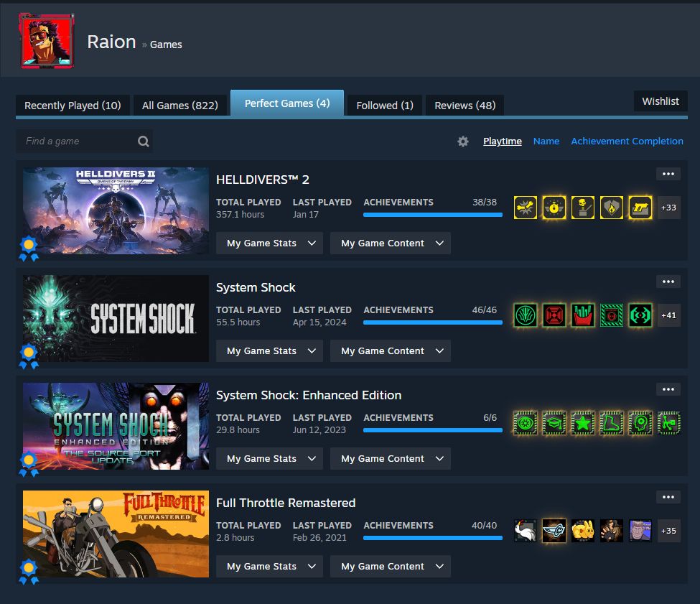Expand My Game Content for HELLDIVERS 2
The width and height of the screenshot is (700, 604).
390,243
